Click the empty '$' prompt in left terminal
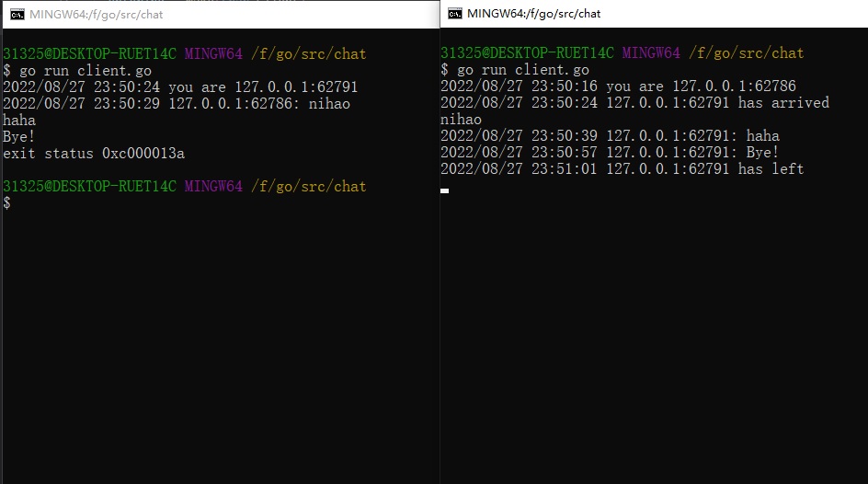868x484 pixels. 6,203
